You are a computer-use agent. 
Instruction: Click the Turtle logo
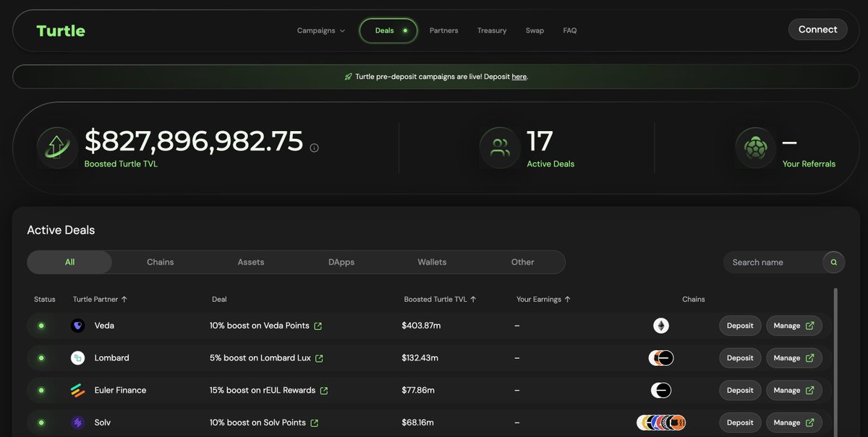[61, 30]
